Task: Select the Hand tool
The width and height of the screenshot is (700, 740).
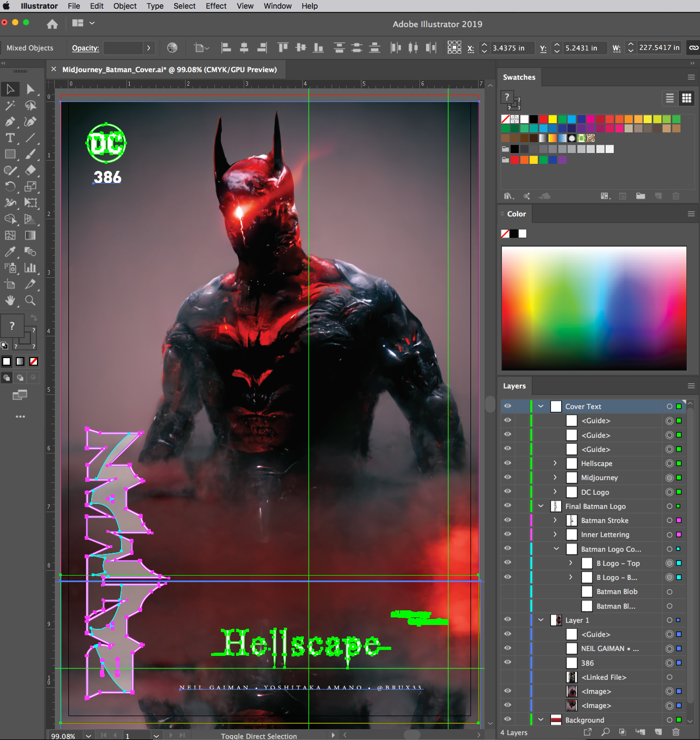Action: click(x=10, y=301)
